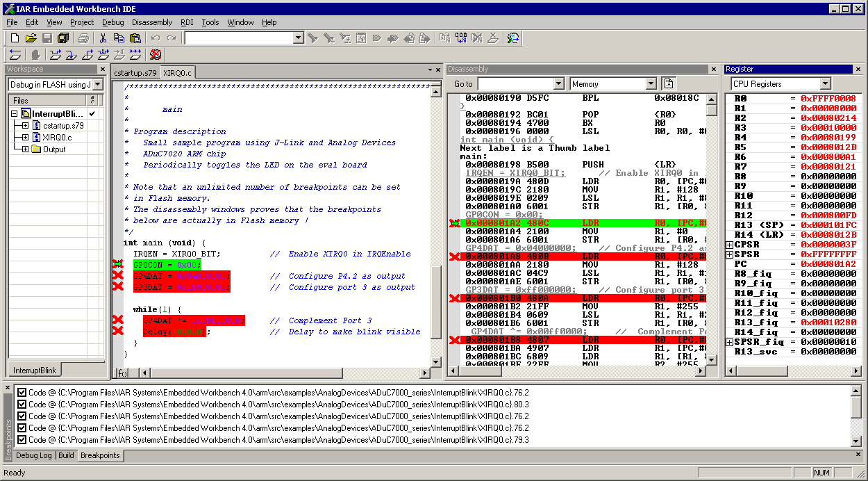
Task: Switch to the Debug Log tab
Action: [34, 455]
